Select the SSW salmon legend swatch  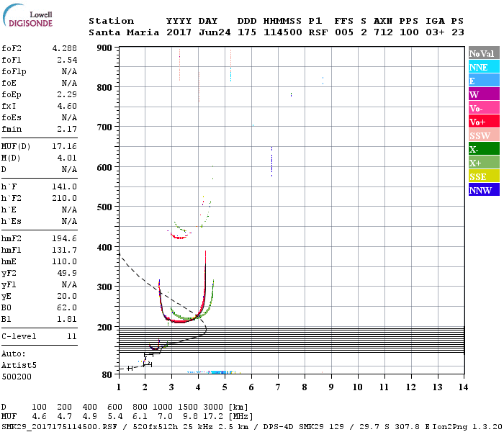tap(484, 135)
